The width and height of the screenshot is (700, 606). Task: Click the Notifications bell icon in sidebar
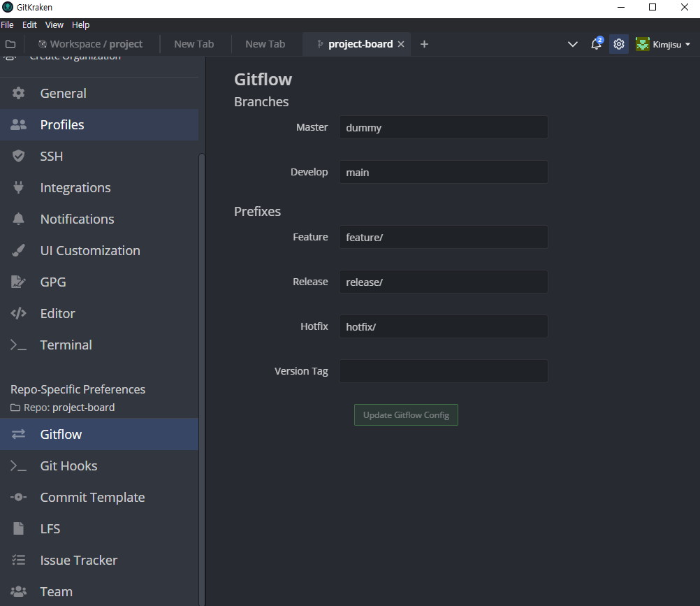click(18, 219)
